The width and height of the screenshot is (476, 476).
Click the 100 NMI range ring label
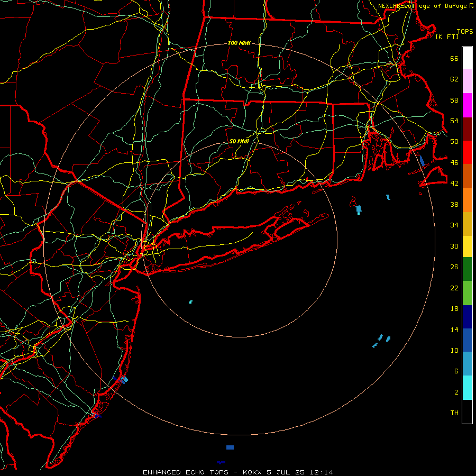239,43
